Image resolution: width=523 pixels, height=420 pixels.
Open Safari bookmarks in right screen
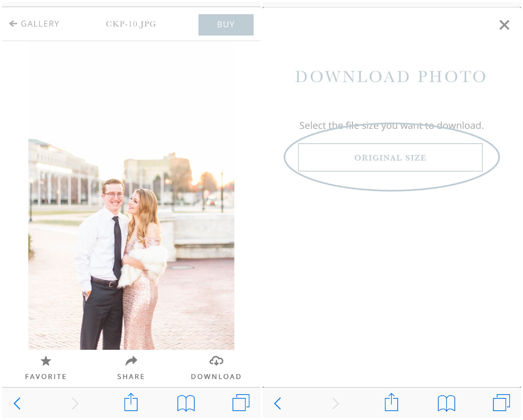(446, 403)
